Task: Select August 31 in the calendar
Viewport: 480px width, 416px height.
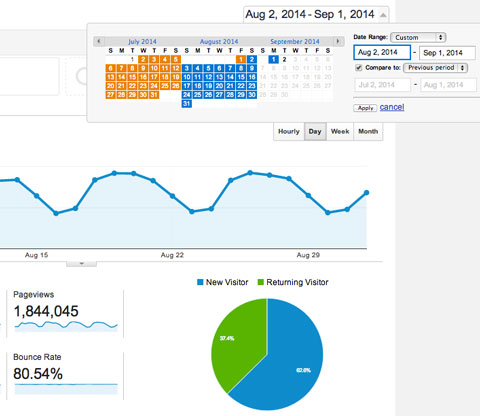Action: tap(187, 103)
